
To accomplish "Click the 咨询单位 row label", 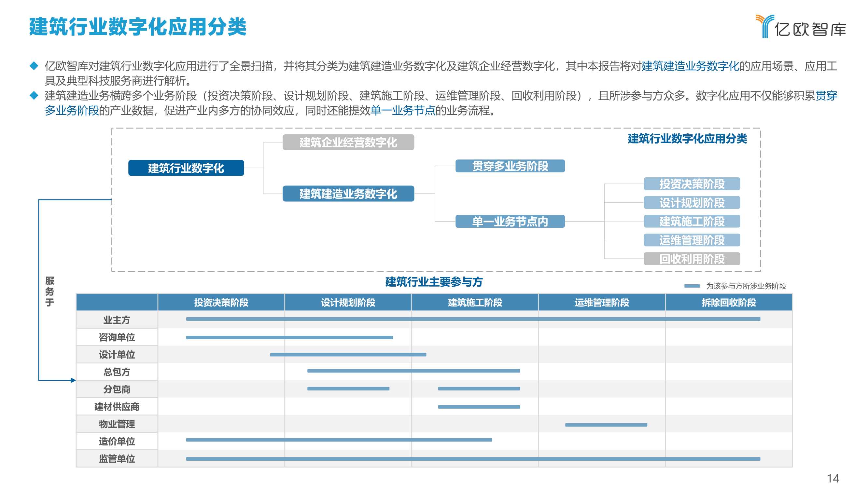I will pyautogui.click(x=117, y=337).
